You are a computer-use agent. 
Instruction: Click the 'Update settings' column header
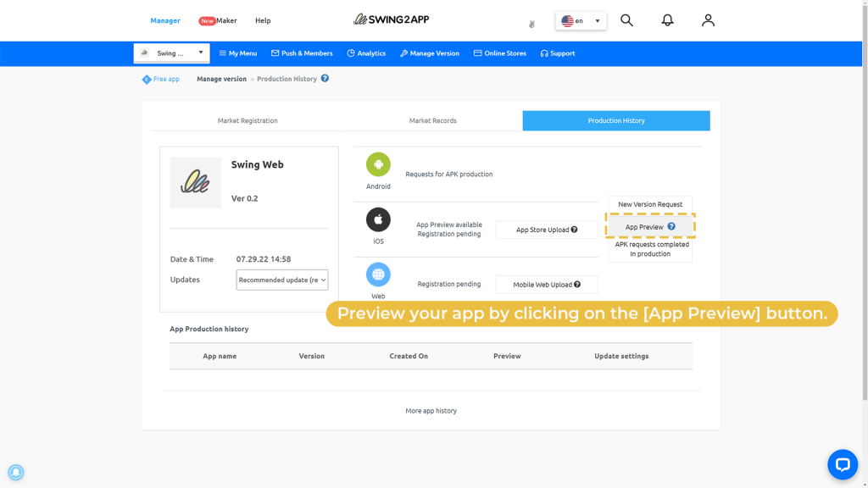(x=621, y=357)
